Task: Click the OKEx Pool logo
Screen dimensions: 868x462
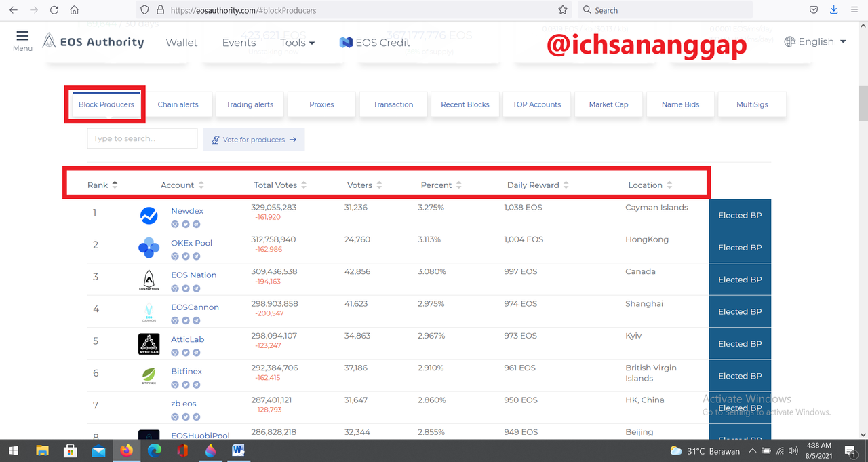Action: tap(149, 248)
